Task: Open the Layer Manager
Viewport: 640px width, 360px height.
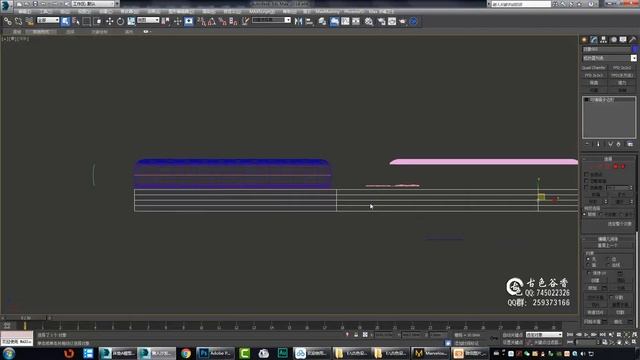Action: click(x=322, y=21)
